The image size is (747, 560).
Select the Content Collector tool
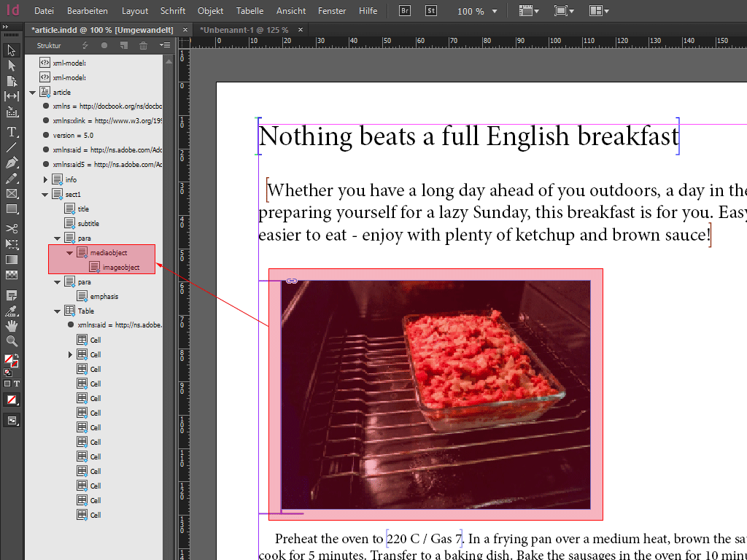click(x=12, y=112)
